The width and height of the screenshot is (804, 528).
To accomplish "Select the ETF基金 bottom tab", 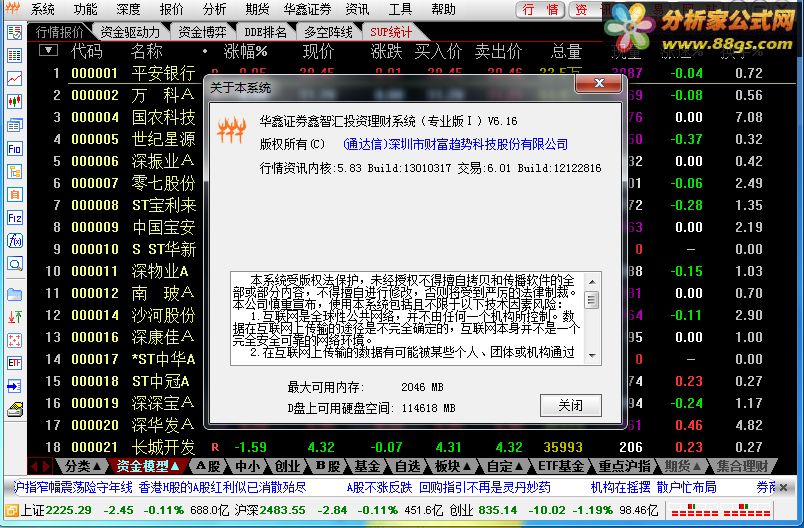I will click(560, 466).
